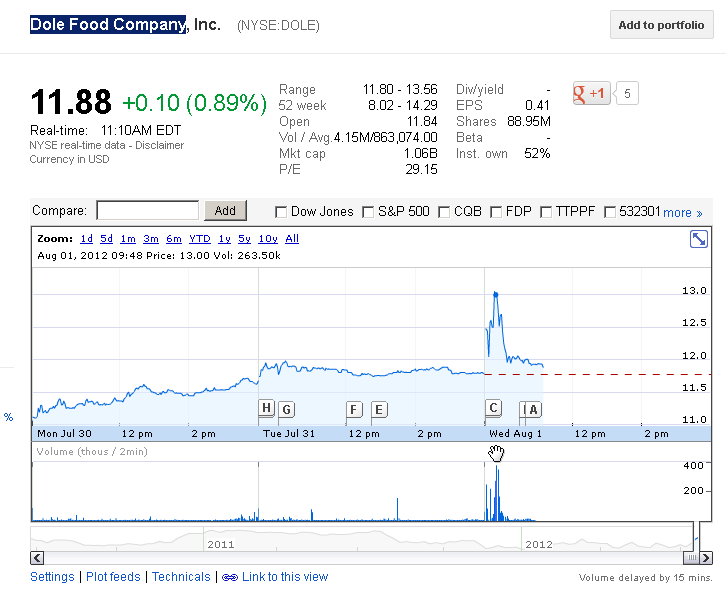Viewport: 726px width, 603px height.
Task: Click the current price 11.88
Action: pos(71,101)
